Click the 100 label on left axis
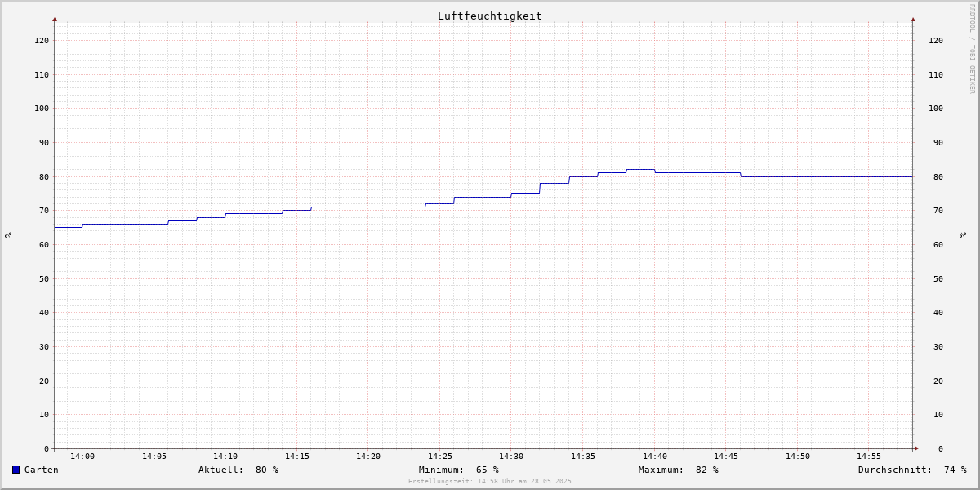Viewport: 980px width, 490px height. coord(42,108)
